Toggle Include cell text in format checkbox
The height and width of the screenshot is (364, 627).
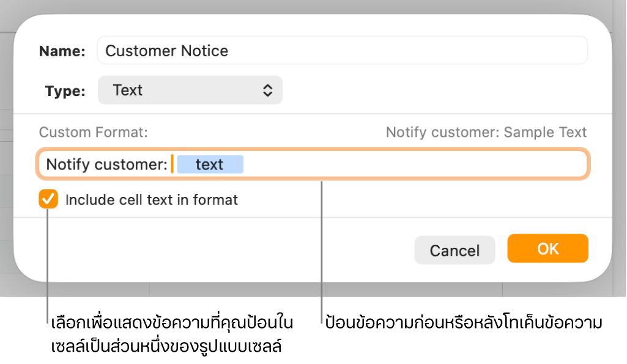48,199
